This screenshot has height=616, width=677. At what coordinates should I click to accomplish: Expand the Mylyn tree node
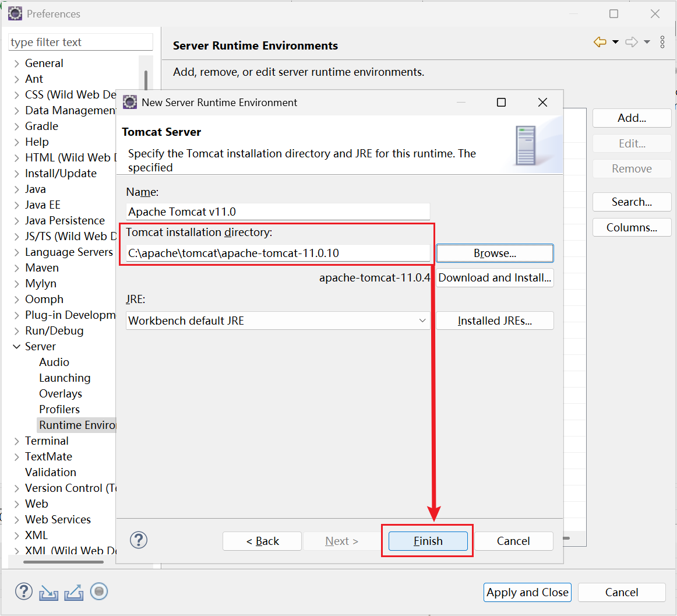[x=17, y=284]
